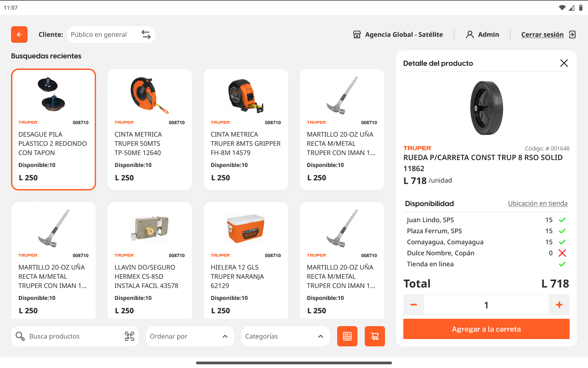The height and width of the screenshot is (368, 588).
Task: Open the Ubicación en tienda link
Action: pos(537,203)
